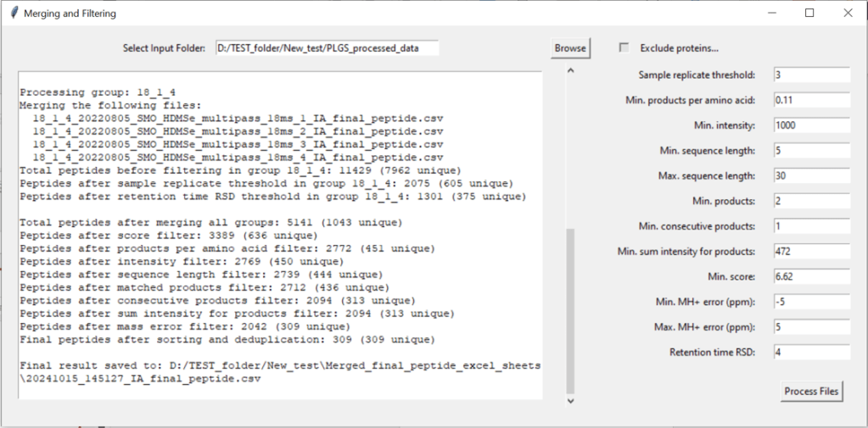This screenshot has width=868, height=428.
Task: Click the Sample replicate threshold field
Action: [810, 75]
